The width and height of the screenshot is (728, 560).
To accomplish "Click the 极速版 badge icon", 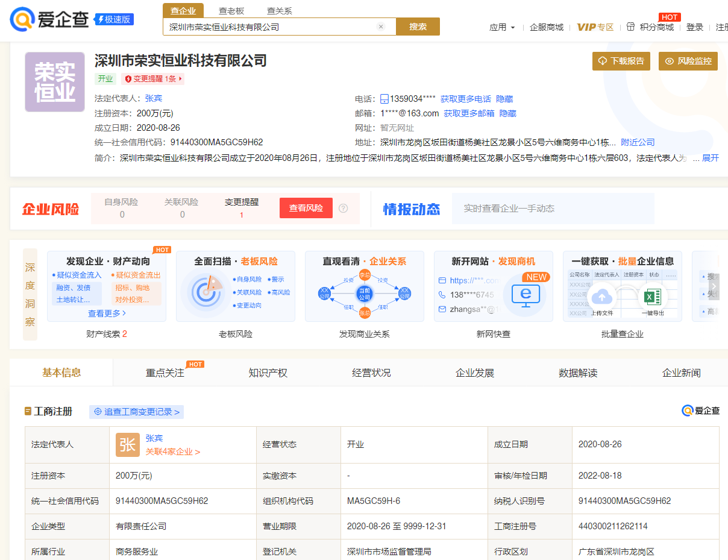I will coord(114,19).
